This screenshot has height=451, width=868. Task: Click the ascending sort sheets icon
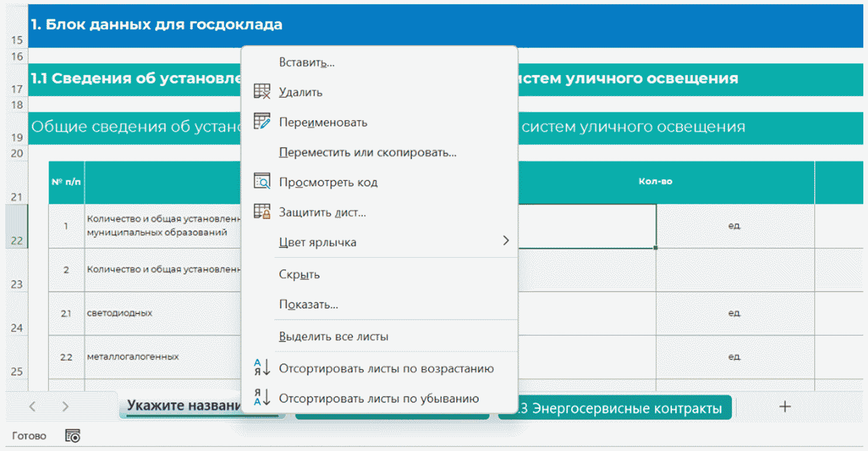262,368
